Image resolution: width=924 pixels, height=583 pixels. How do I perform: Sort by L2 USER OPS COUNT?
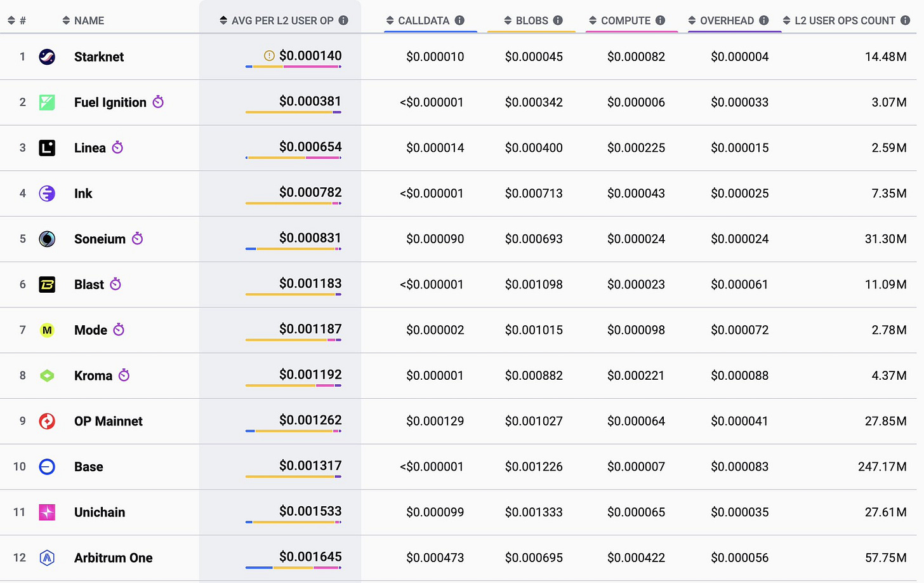coord(839,21)
